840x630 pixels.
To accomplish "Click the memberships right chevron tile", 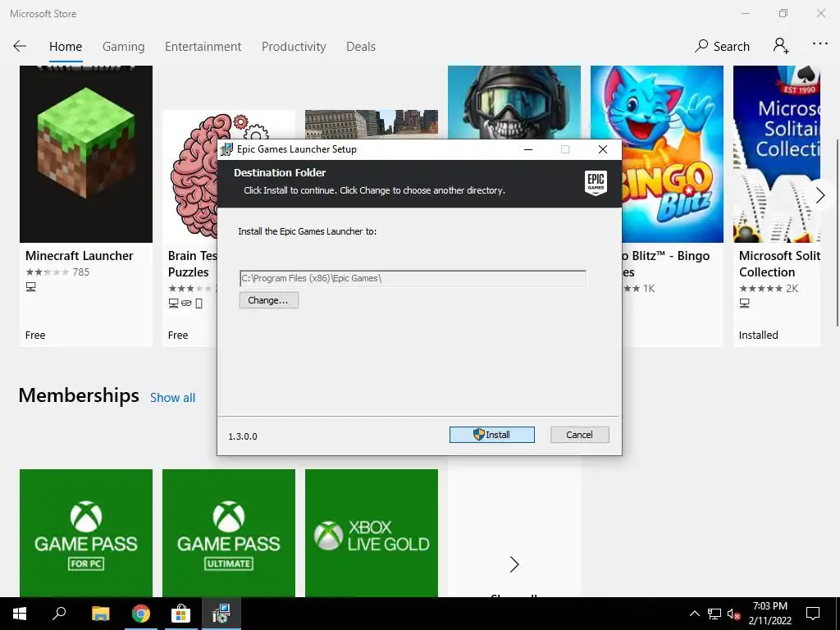I will [514, 564].
